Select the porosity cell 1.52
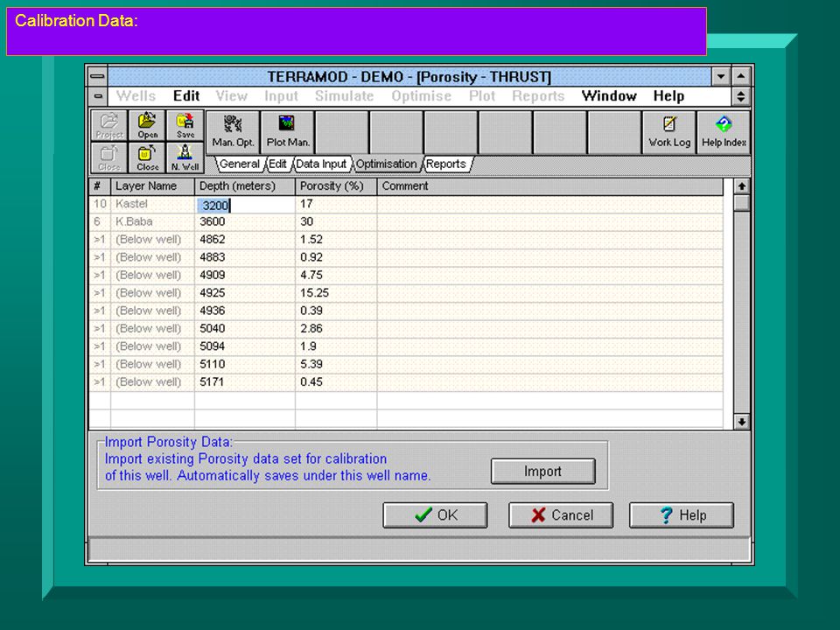This screenshot has height=630, width=840. [336, 240]
